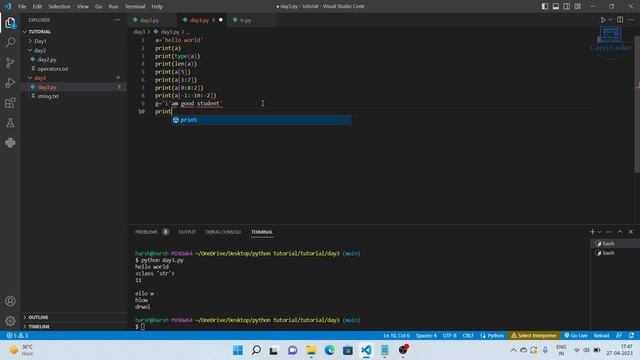640x360 pixels.
Task: Open the Search view in activity bar
Action: [10, 42]
